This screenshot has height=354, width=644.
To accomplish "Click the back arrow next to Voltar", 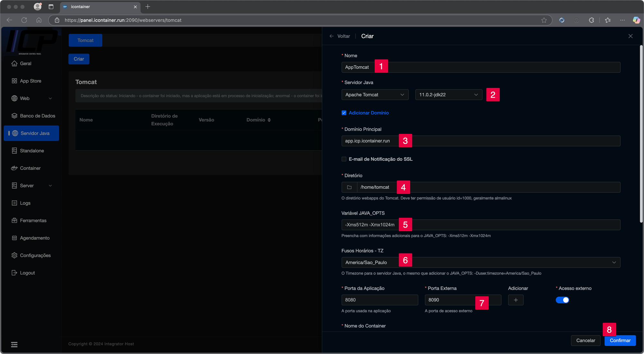I will tap(332, 36).
